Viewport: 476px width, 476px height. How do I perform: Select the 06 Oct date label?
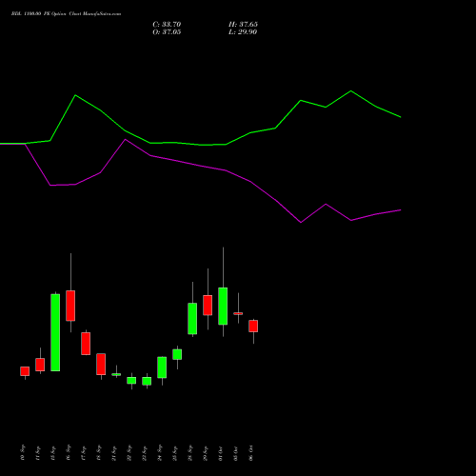[x=251, y=452]
